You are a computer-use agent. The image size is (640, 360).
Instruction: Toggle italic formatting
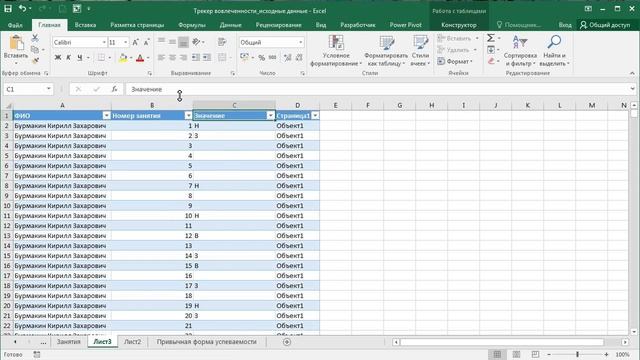tap(69, 58)
